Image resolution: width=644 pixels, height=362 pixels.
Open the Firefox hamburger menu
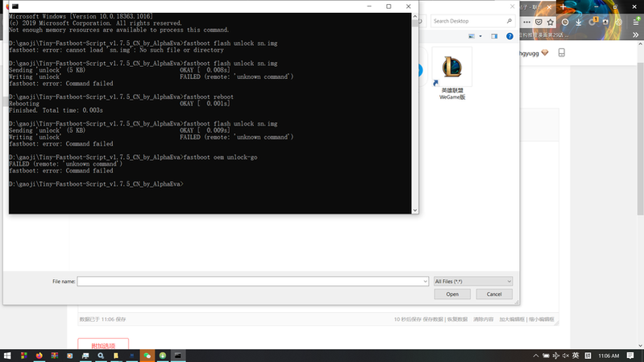pyautogui.click(x=636, y=21)
